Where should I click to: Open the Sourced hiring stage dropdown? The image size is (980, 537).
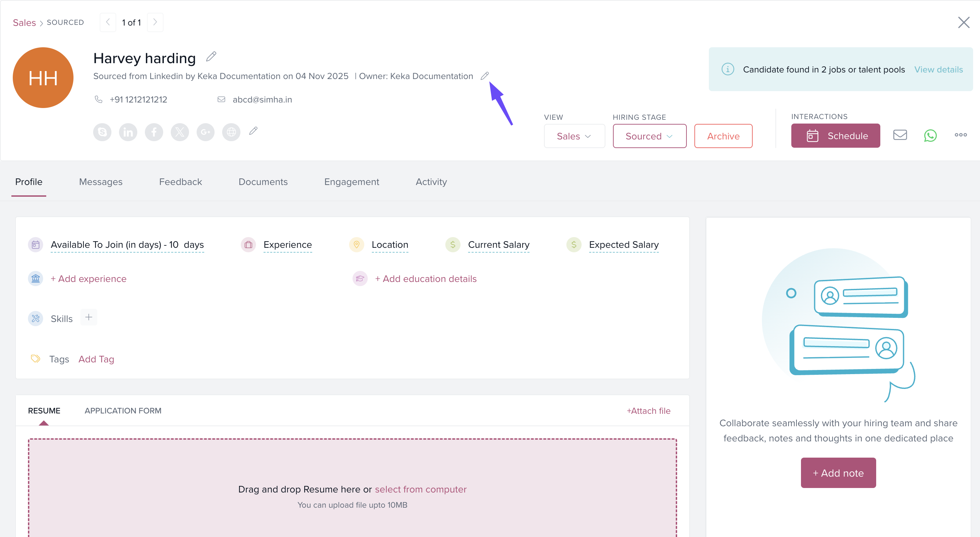(x=649, y=136)
